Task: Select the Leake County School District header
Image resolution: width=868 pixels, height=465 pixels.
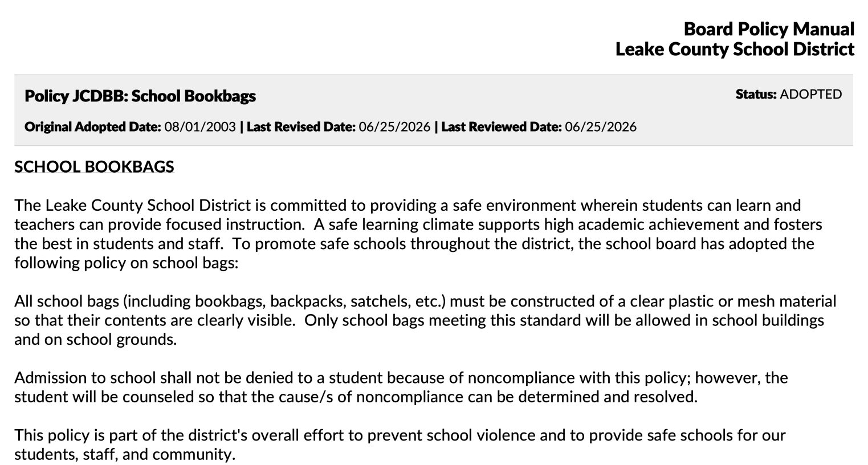Action: [x=735, y=49]
